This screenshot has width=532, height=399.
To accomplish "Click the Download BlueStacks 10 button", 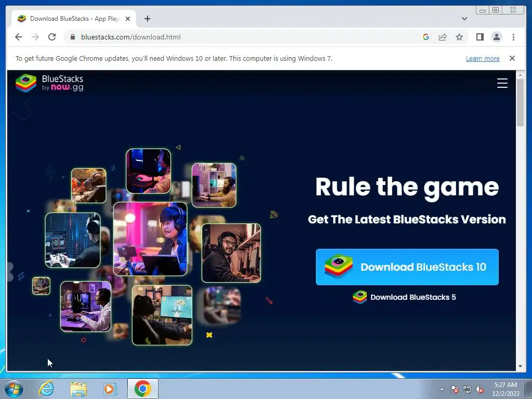I will click(x=407, y=267).
